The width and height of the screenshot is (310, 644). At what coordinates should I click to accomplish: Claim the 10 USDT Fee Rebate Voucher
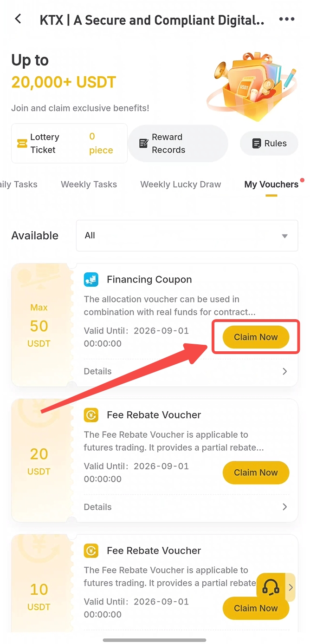click(256, 608)
